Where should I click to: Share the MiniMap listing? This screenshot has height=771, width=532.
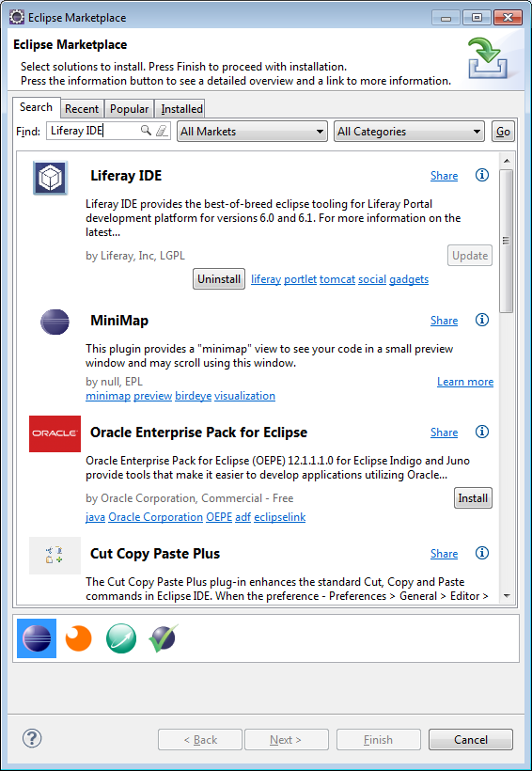[444, 320]
